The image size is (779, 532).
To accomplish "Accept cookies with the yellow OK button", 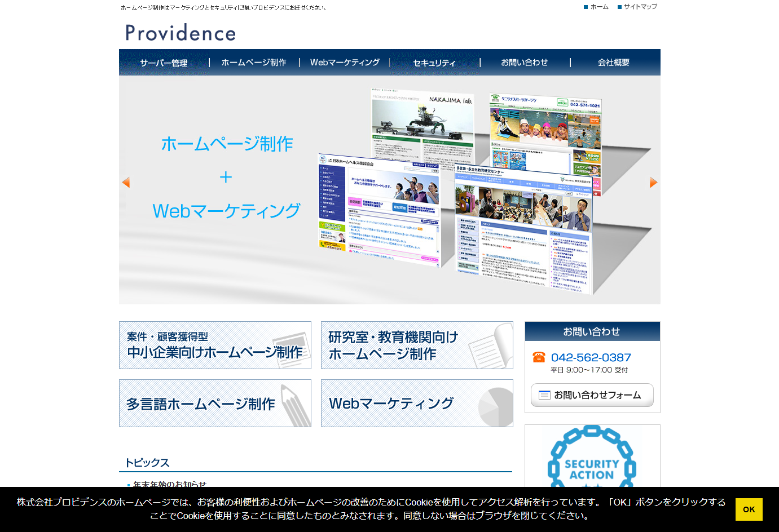I will click(x=749, y=509).
